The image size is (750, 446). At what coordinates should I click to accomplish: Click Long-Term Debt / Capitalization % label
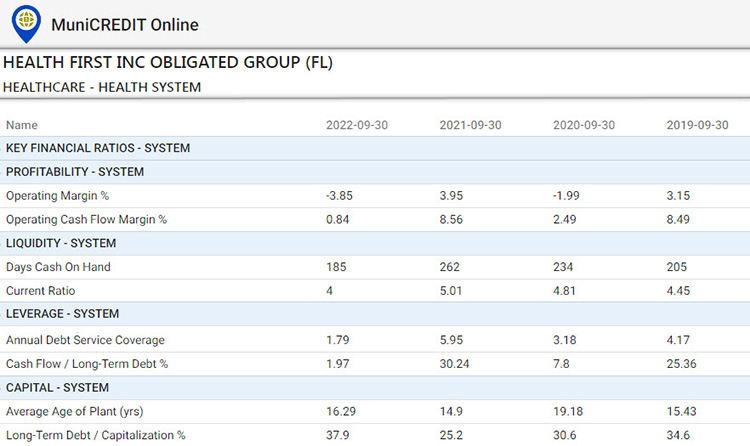pyautogui.click(x=95, y=435)
